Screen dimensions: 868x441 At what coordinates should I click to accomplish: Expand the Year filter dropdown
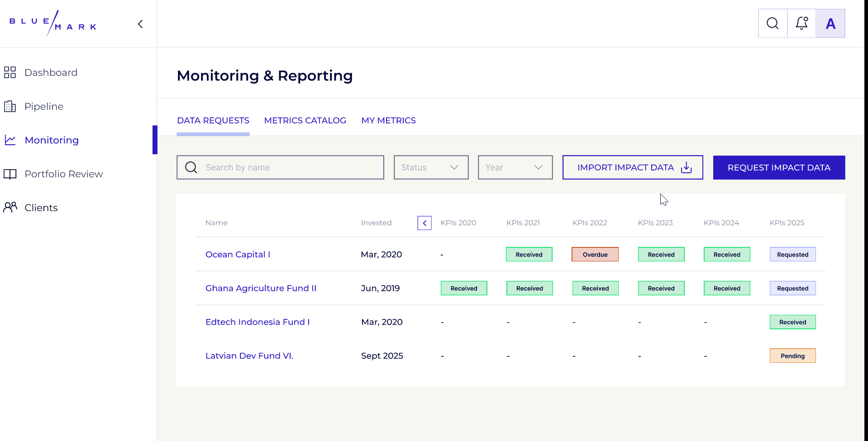515,167
